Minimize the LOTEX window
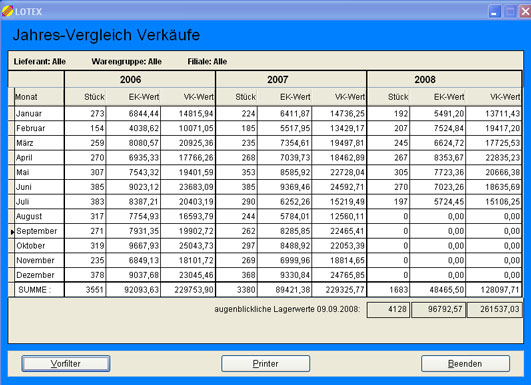 495,12
